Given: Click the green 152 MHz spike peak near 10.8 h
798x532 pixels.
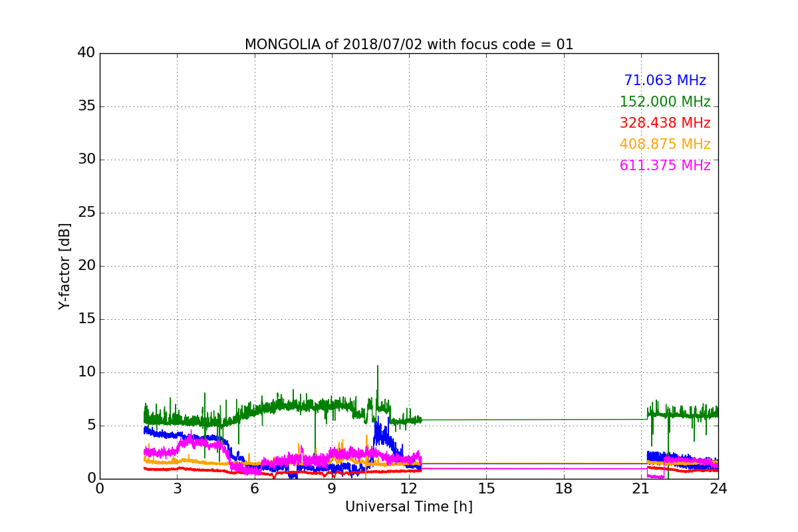Looking at the screenshot, I should [x=378, y=366].
